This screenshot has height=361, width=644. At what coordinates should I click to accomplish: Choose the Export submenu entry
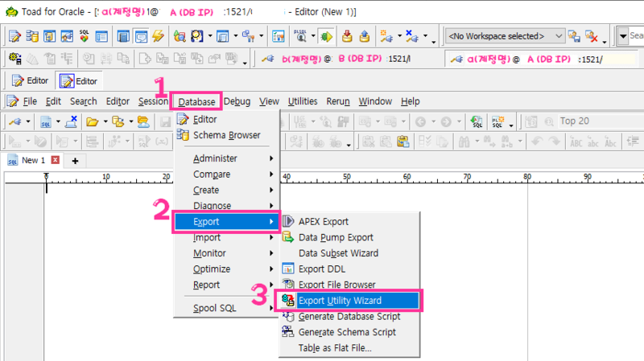coord(226,222)
